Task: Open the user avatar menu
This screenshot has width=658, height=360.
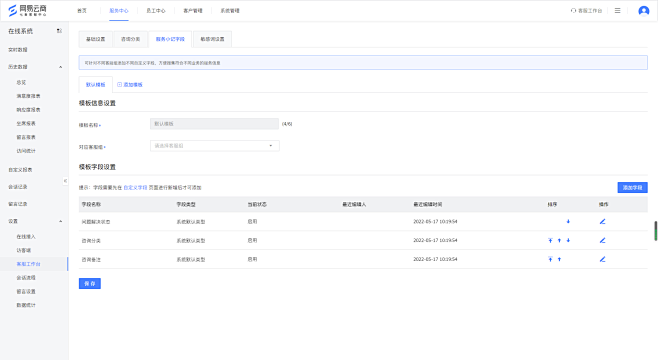Action: (643, 10)
